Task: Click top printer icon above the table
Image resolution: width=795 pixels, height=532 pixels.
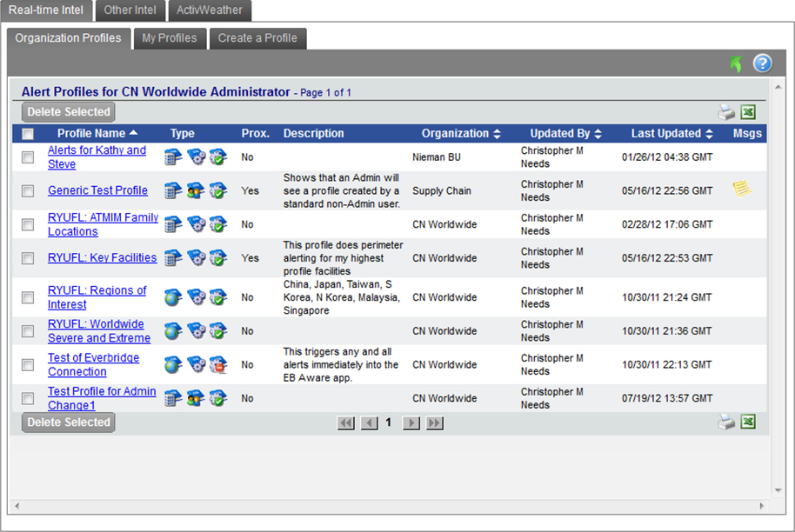Action: 725,112
